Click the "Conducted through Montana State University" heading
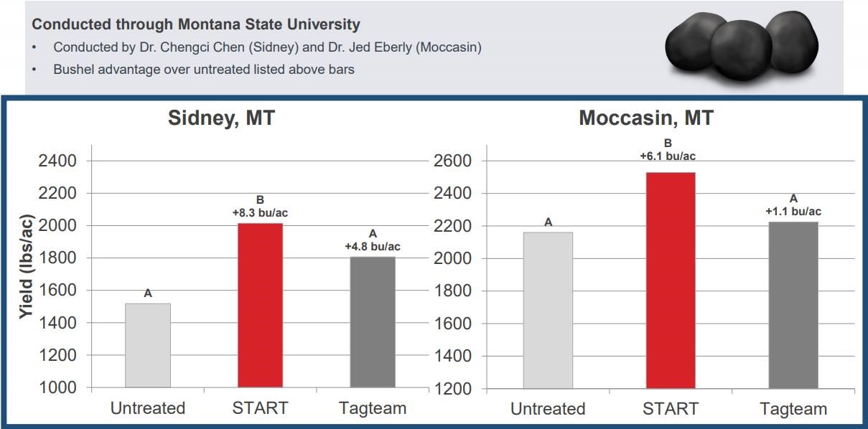 tap(196, 24)
